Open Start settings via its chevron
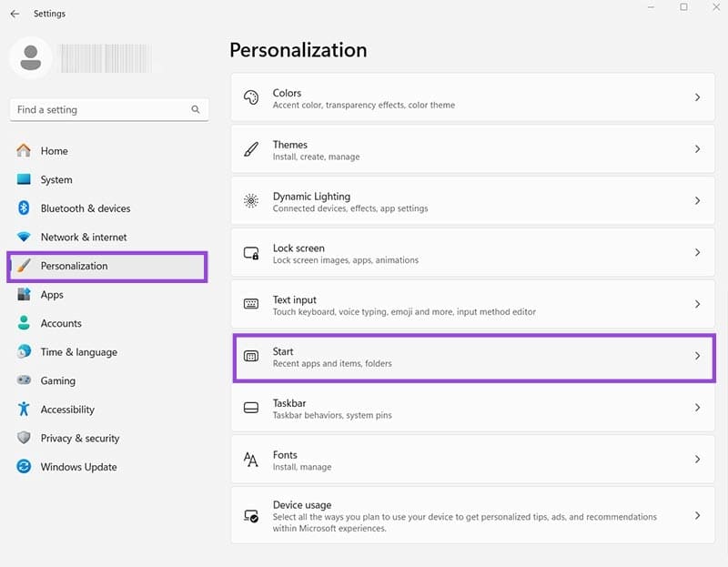The image size is (728, 567). click(x=697, y=356)
